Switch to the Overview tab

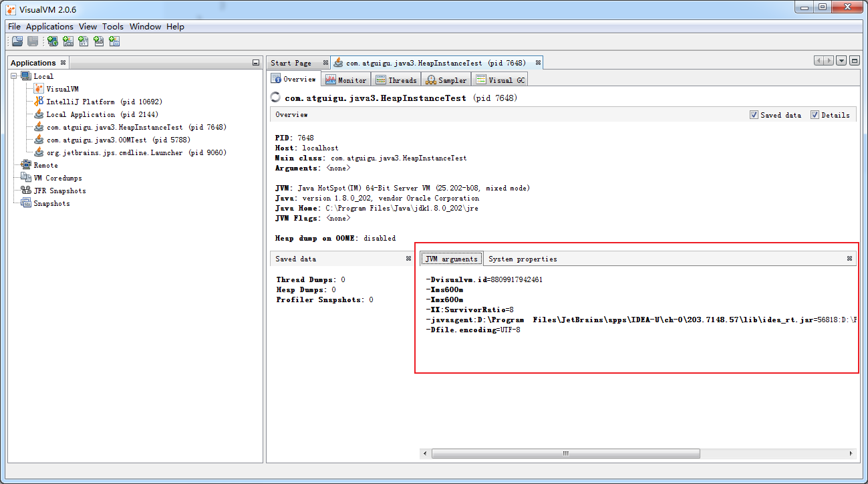(293, 80)
